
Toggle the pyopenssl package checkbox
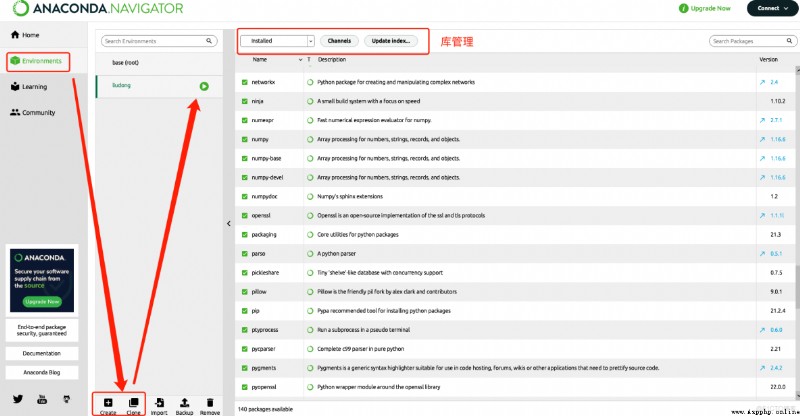click(245, 387)
